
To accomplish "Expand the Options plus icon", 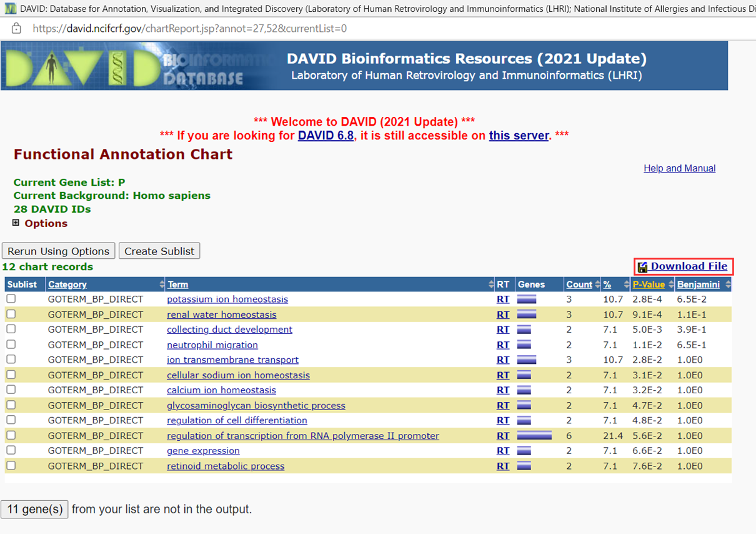I will 16,223.
